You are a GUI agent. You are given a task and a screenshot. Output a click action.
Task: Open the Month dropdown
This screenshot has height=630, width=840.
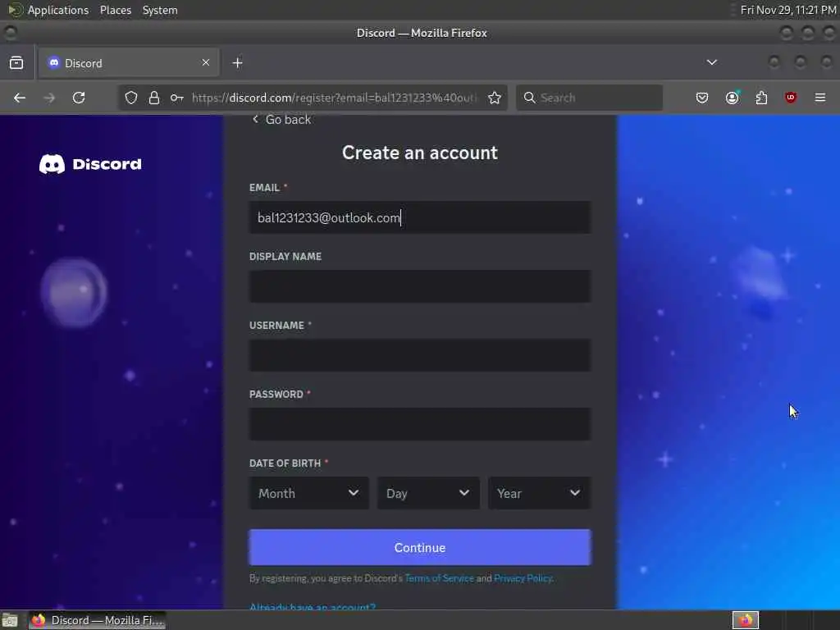tap(309, 493)
